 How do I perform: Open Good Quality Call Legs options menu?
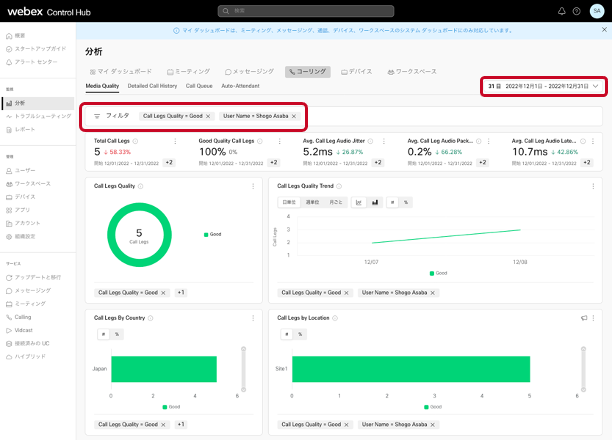tap(279, 141)
